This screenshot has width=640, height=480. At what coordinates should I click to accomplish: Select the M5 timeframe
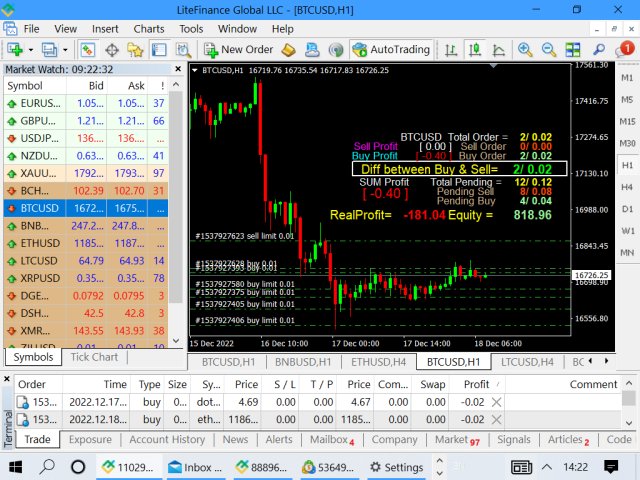tap(627, 100)
